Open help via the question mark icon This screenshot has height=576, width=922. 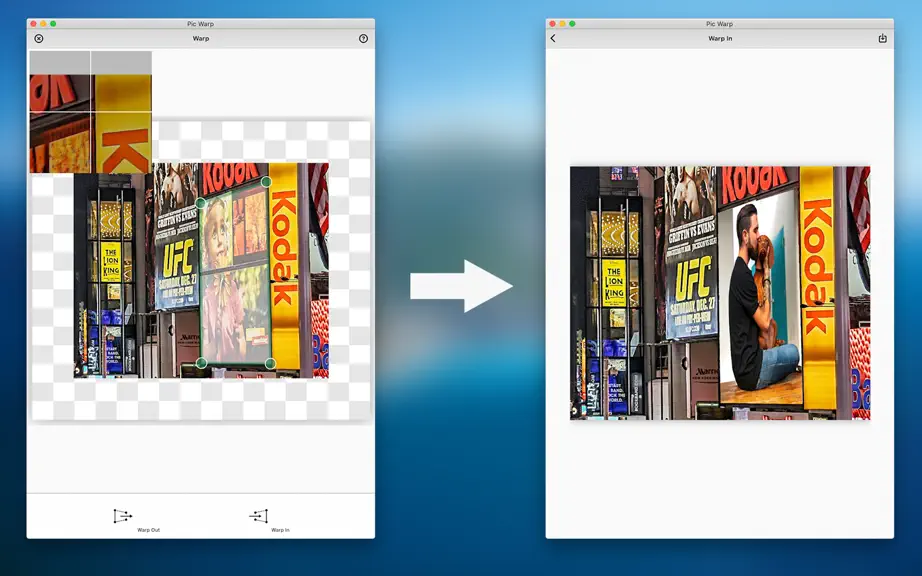click(363, 38)
